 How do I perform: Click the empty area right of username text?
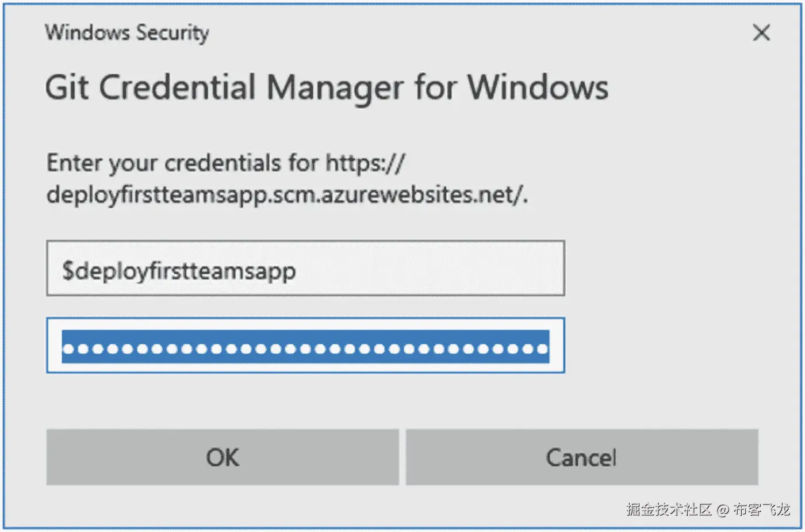(x=431, y=269)
